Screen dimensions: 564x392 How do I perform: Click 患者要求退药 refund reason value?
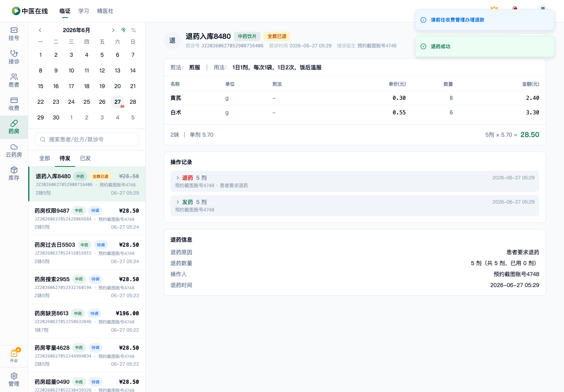(x=523, y=252)
